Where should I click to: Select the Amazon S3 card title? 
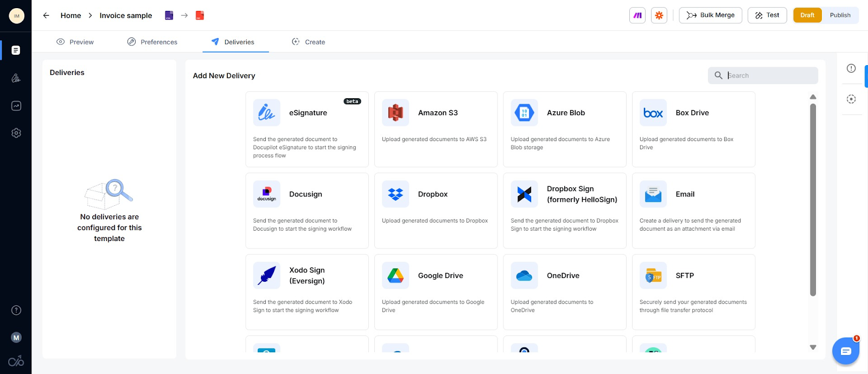click(438, 113)
